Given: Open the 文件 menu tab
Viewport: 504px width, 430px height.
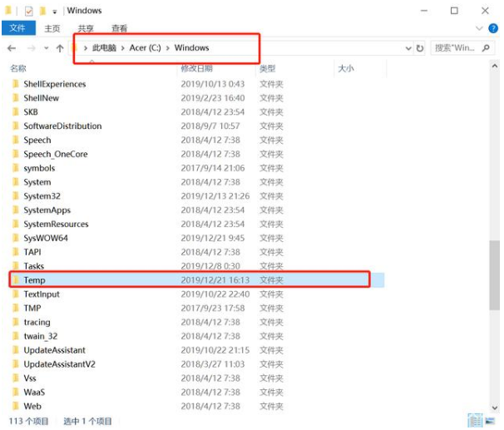Looking at the screenshot, I should click(x=17, y=28).
